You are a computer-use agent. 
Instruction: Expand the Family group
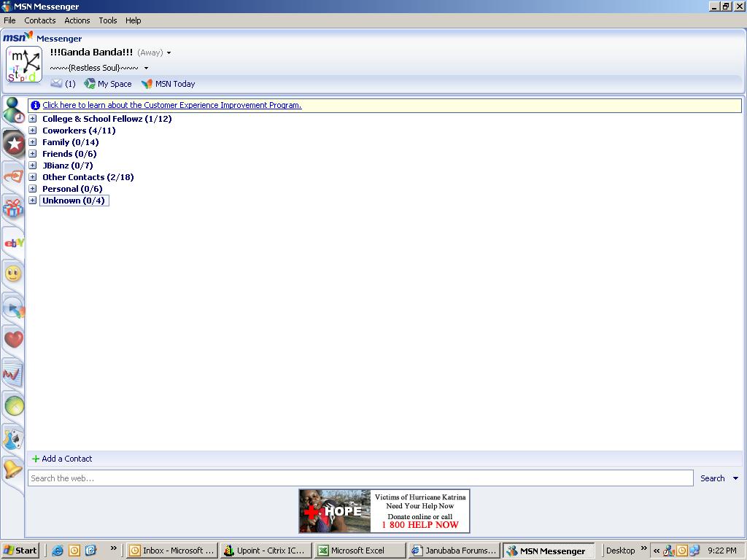click(32, 142)
